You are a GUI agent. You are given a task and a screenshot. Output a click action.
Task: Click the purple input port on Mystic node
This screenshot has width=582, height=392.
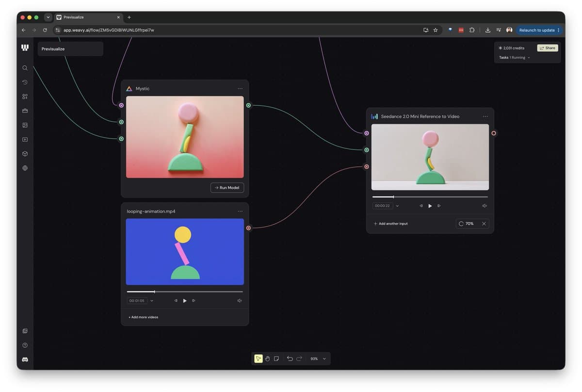pyautogui.click(x=121, y=105)
